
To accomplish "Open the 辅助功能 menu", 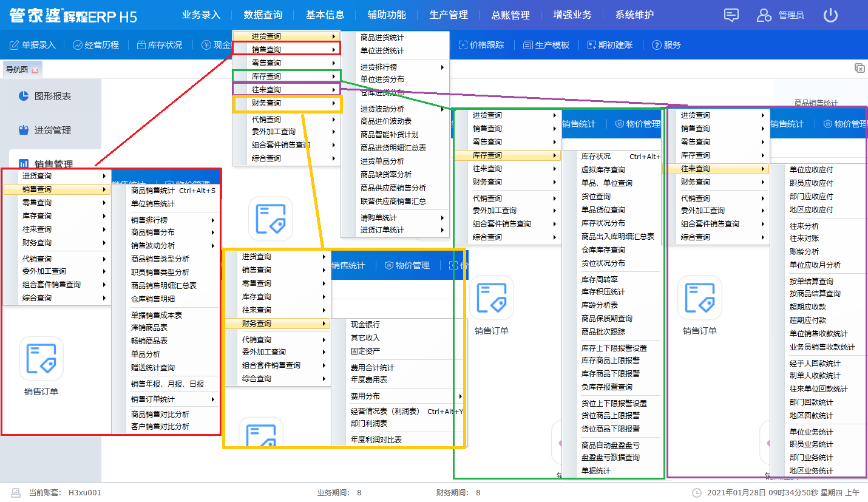I will coord(387,15).
